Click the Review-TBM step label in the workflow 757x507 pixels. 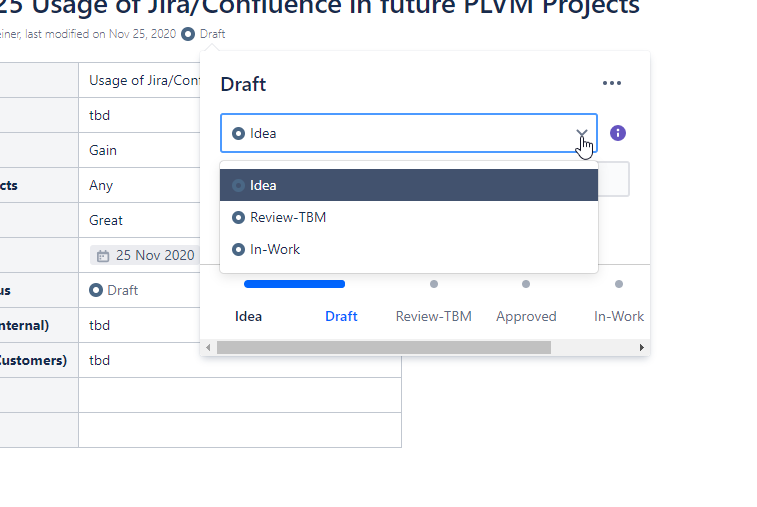pos(434,316)
